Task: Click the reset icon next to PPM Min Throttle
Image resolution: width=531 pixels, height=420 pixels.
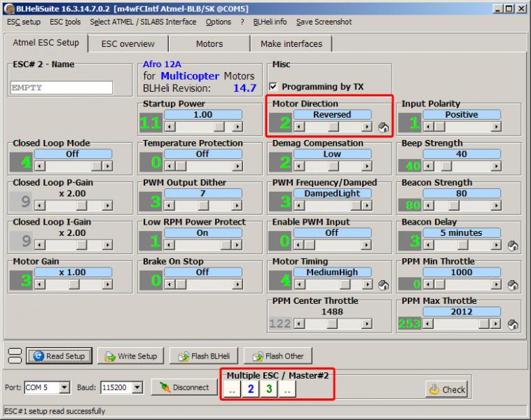Action: pyautogui.click(x=512, y=285)
